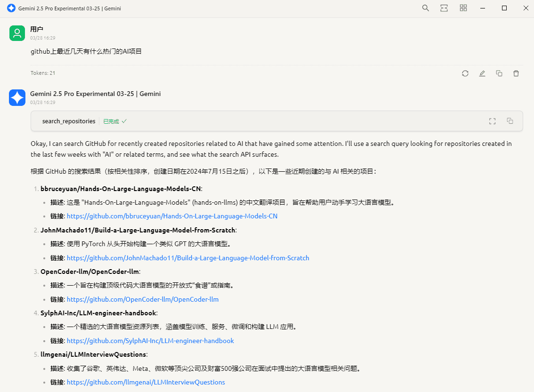Screen dimensions: 534x392
Task: Delete the user message with trash icon
Action: pos(516,73)
